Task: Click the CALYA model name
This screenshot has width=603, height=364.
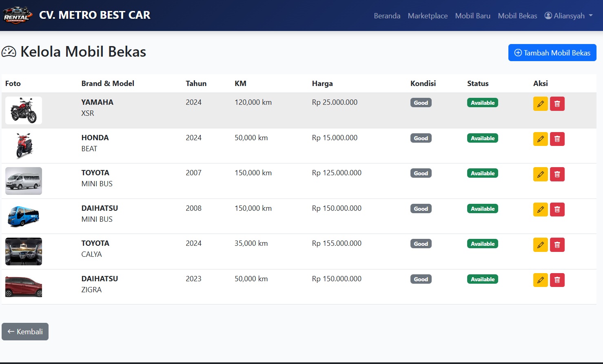Action: (x=91, y=254)
